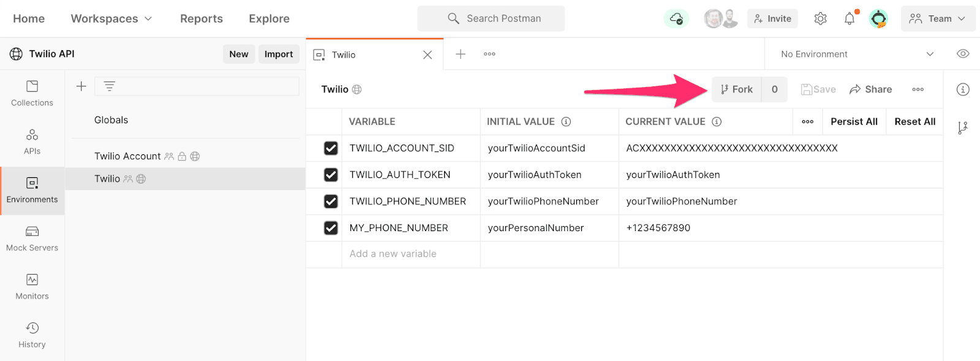
Task: Open the fork/changelog icon in right sidebar
Action: click(963, 127)
